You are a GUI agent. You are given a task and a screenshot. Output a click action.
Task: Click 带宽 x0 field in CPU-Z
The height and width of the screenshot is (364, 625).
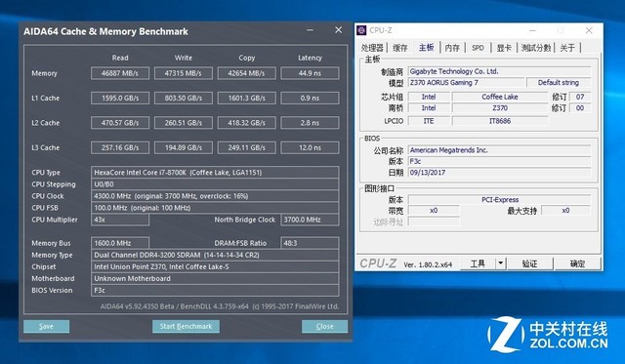[434, 210]
